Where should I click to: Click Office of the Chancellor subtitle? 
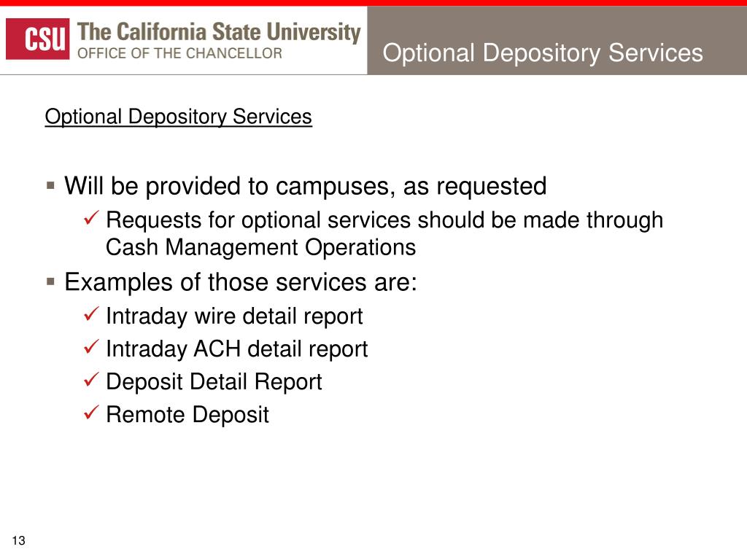click(179, 53)
